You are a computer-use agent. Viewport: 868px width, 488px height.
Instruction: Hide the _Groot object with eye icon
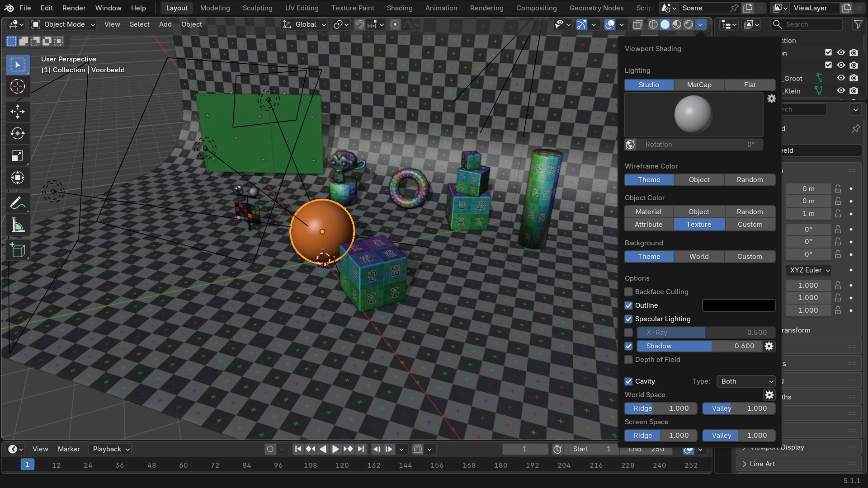[841, 78]
